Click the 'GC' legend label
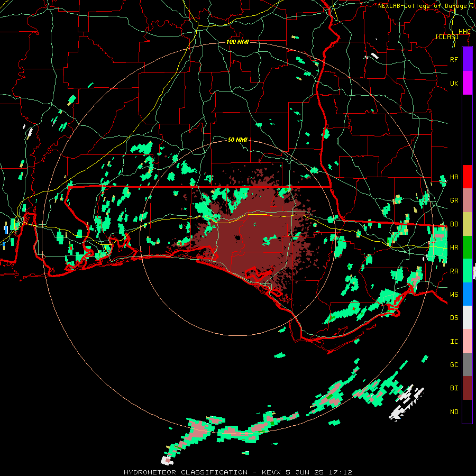 pyautogui.click(x=454, y=365)
